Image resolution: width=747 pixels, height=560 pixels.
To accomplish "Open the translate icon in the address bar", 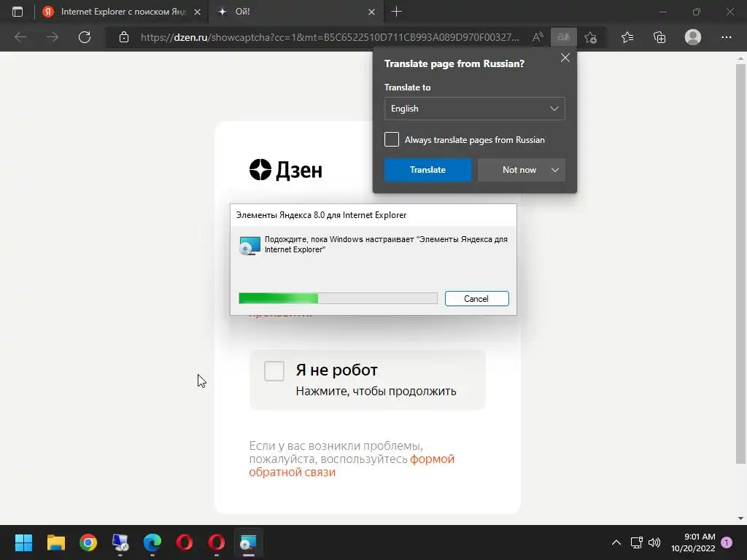I will [x=564, y=37].
